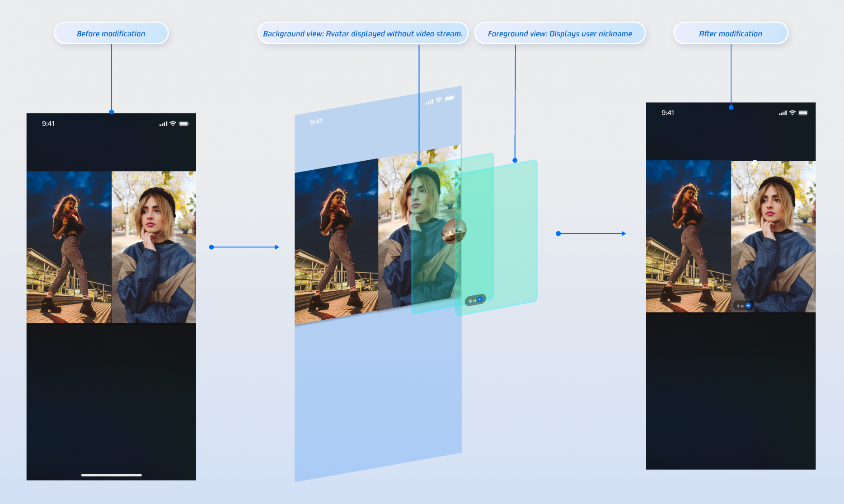
Task: Click the Wi-Fi icon in the left phone status bar
Action: pos(173,124)
